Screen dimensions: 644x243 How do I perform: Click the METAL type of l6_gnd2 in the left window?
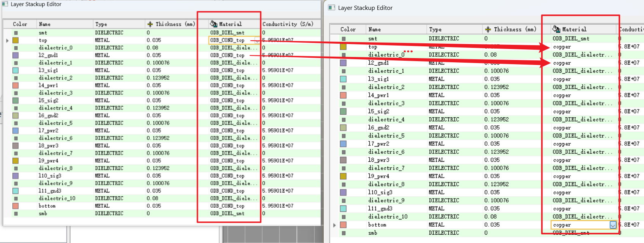[102, 115]
